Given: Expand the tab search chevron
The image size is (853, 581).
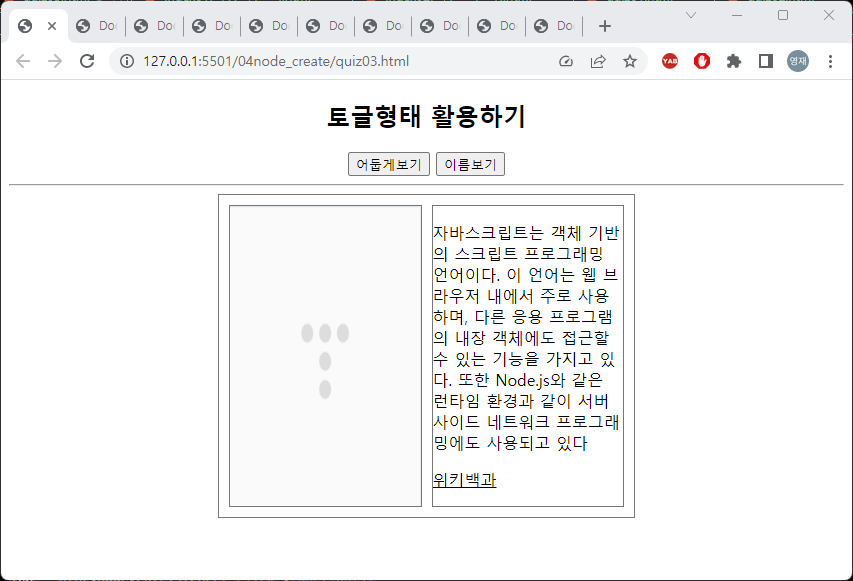Looking at the screenshot, I should (691, 15).
